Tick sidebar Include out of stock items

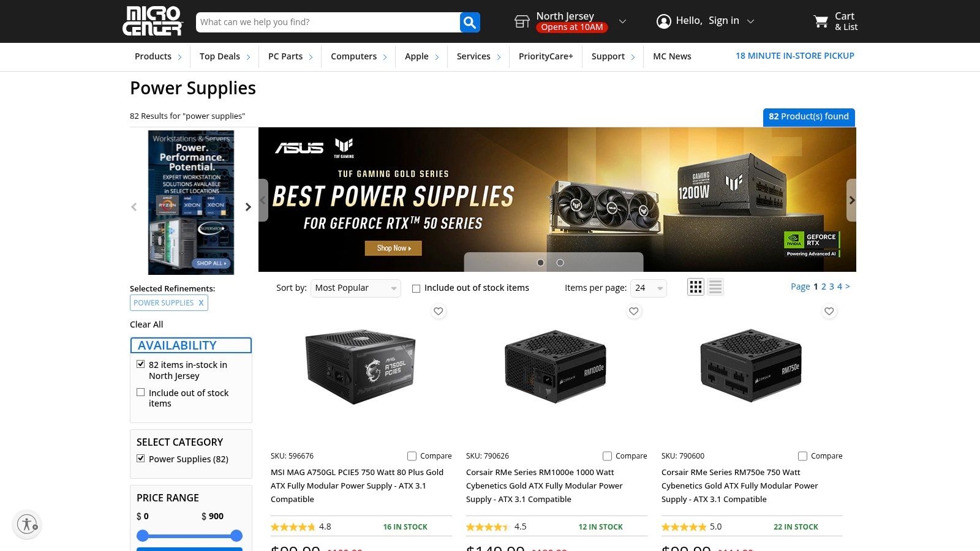click(141, 392)
